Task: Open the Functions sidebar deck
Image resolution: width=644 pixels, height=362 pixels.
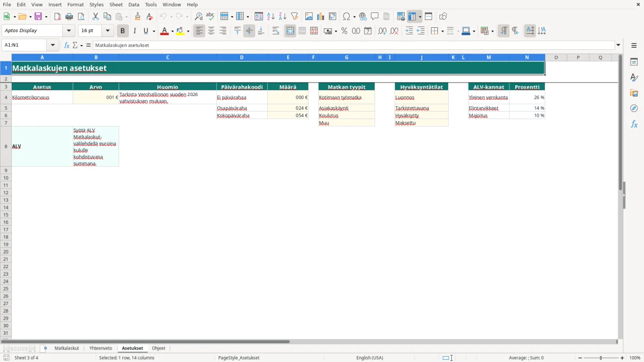Action: click(634, 124)
